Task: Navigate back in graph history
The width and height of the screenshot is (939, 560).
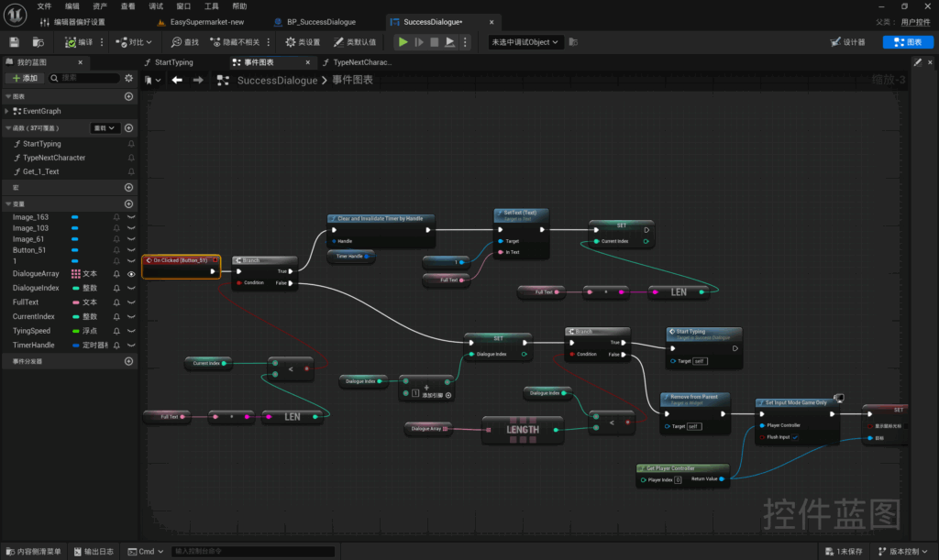Action: pyautogui.click(x=177, y=80)
